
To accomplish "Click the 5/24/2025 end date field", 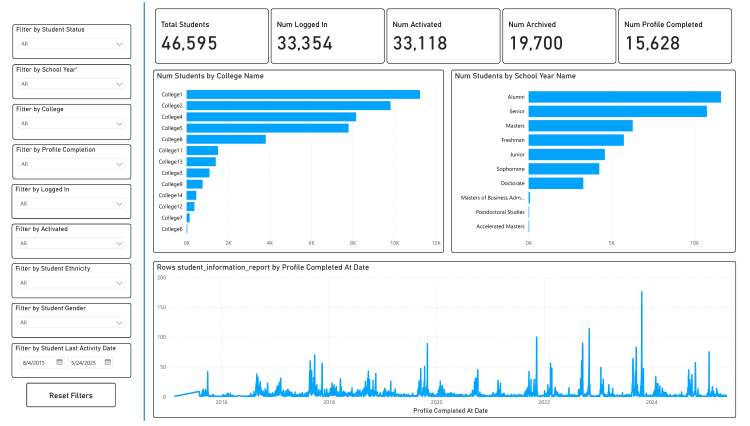I will (x=84, y=361).
